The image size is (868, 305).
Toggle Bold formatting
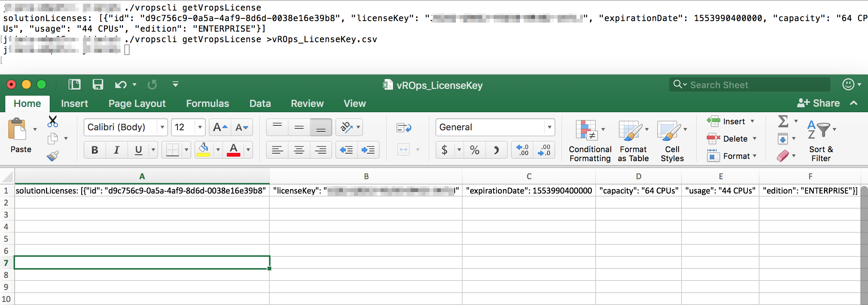click(95, 150)
